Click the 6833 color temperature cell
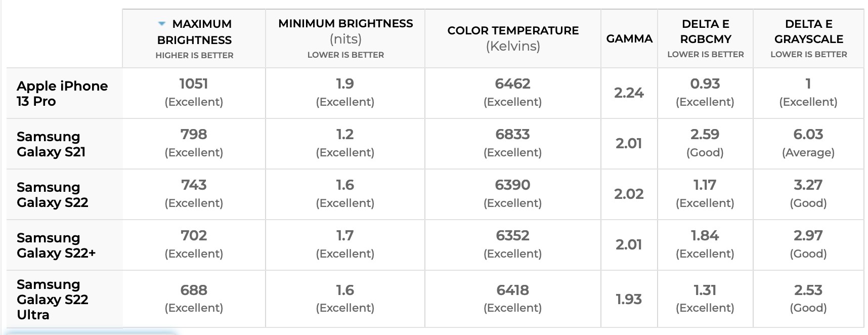 (x=513, y=144)
